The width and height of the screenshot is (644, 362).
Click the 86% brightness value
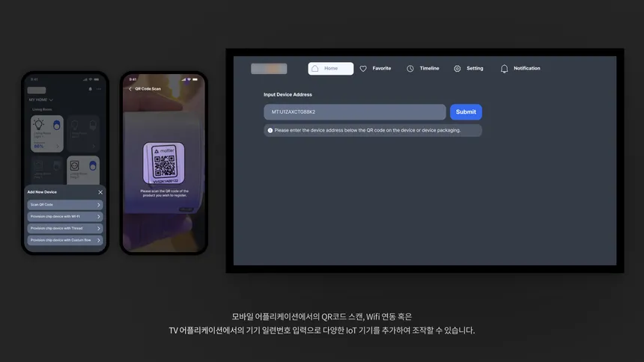(x=39, y=146)
